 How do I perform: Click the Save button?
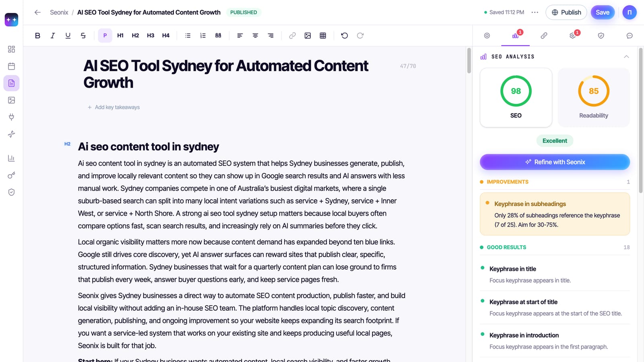pyautogui.click(x=603, y=12)
